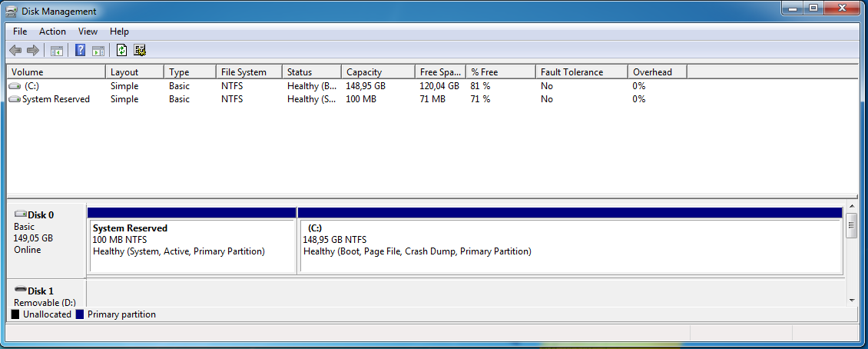Click the 100 MB capacity cell
The image size is (868, 349).
point(362,100)
